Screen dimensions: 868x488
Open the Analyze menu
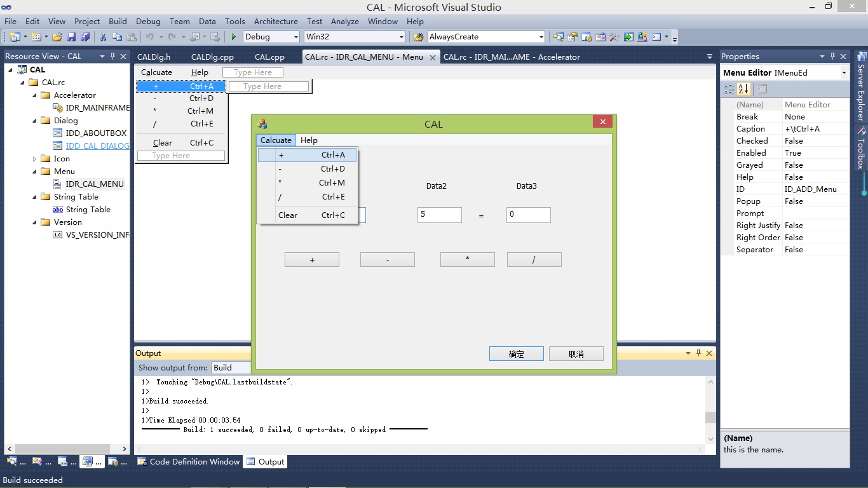345,21
